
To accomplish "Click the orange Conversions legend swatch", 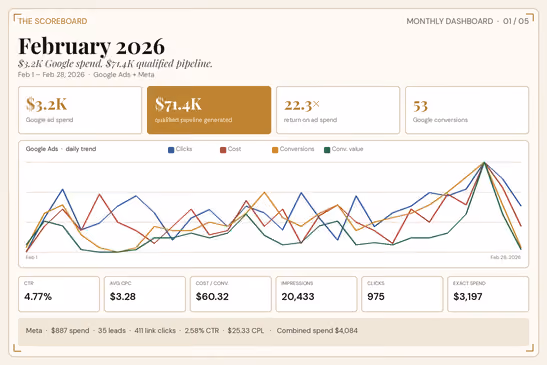I will click(275, 150).
